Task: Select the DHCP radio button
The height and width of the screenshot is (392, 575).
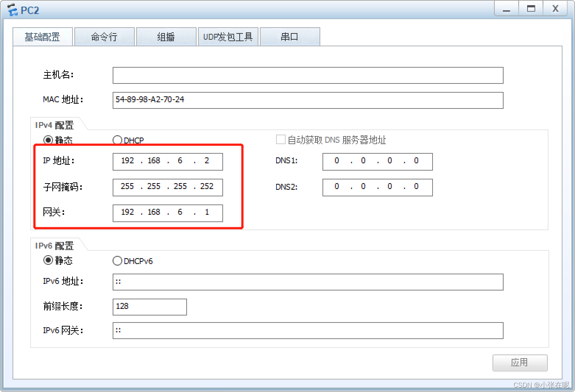Action: pyautogui.click(x=117, y=140)
